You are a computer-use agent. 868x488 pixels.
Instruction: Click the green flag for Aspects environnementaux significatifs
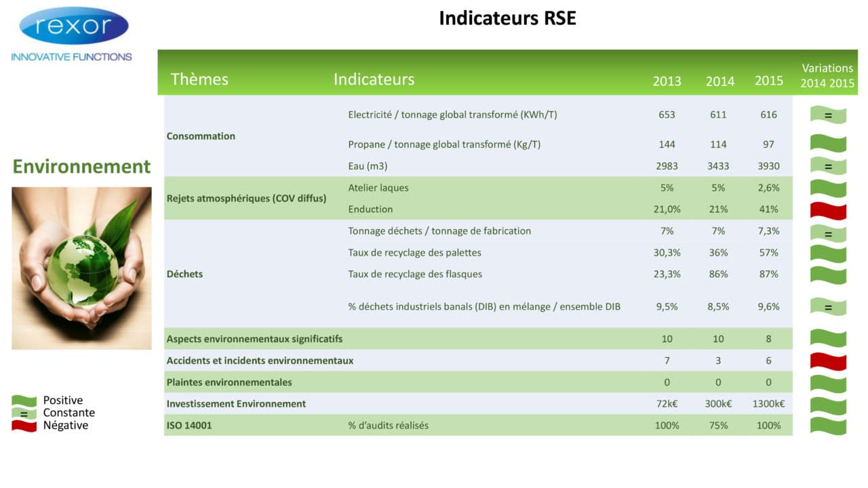[828, 338]
